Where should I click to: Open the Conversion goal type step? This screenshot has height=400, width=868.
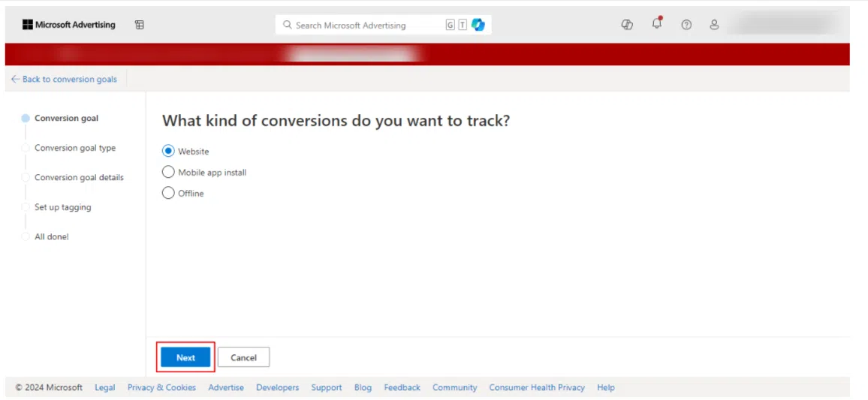(75, 148)
